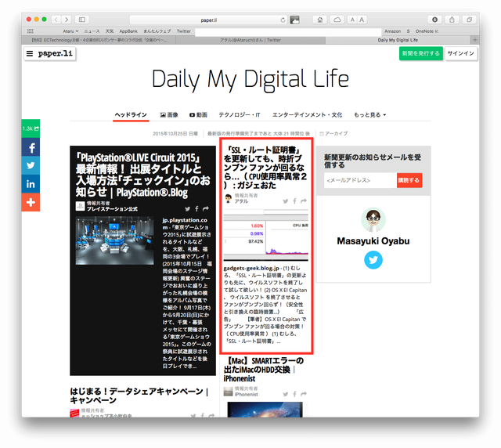Click Masayuki Oyabu's avatar
Image resolution: width=501 pixels, height=448 pixels.
click(373, 219)
